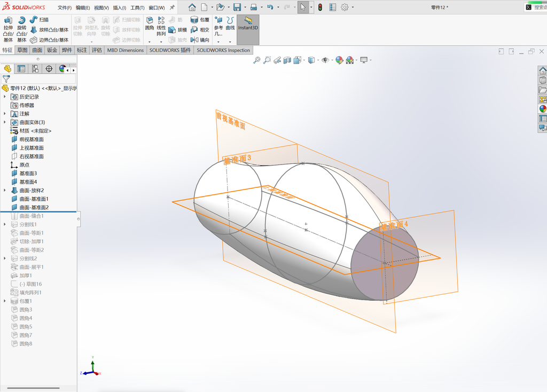This screenshot has width=547, height=392.
Task: Open the Save dropdown arrow
Action: [245, 7]
